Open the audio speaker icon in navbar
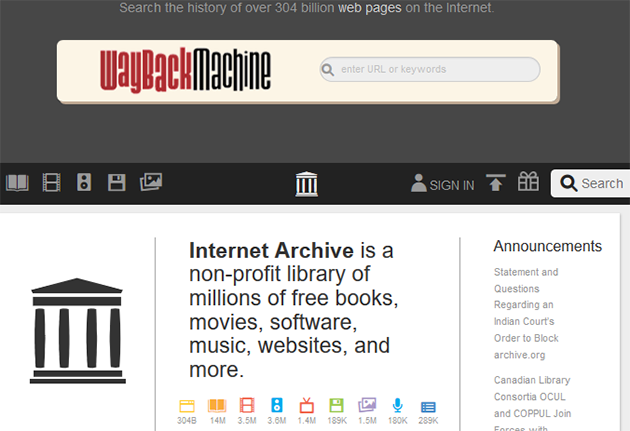This screenshot has width=630, height=431. click(84, 182)
